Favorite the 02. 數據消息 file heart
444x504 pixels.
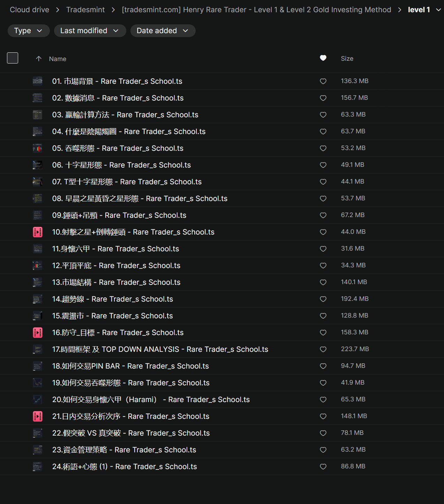point(323,98)
